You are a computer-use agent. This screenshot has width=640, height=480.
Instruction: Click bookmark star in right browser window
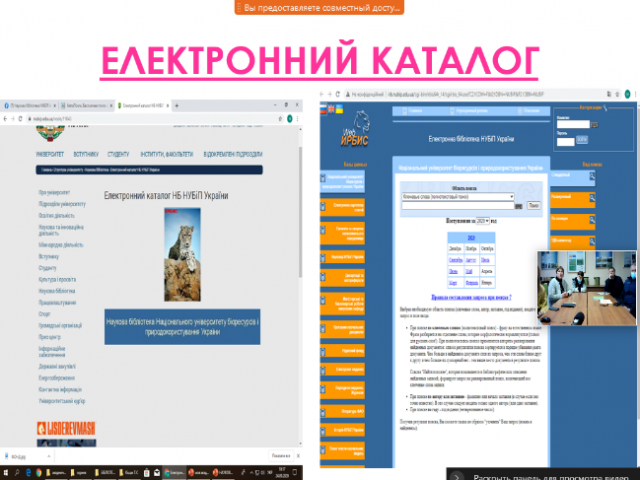coord(617,94)
